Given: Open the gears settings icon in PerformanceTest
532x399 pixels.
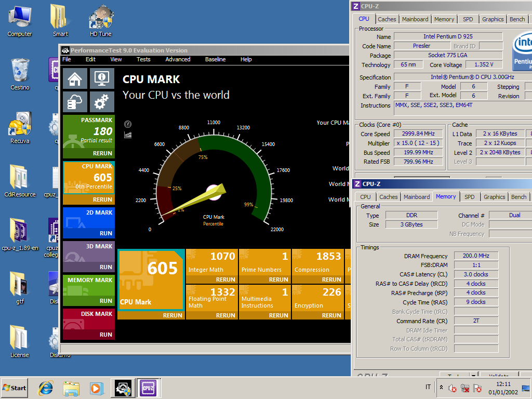Looking at the screenshot, I should point(102,102).
